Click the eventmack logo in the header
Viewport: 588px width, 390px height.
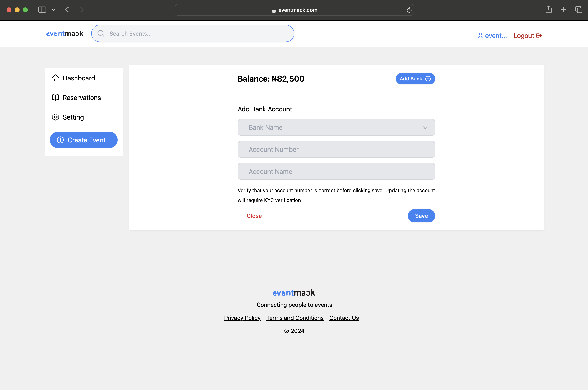(65, 34)
